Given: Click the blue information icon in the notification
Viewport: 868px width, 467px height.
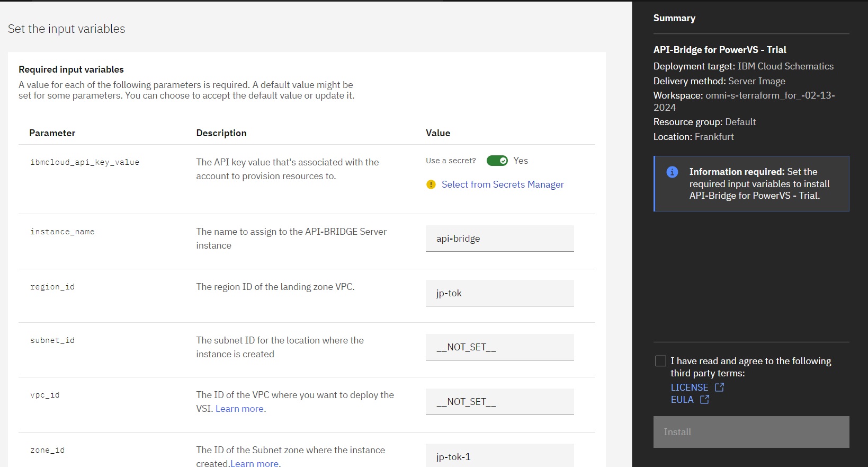Looking at the screenshot, I should click(672, 172).
